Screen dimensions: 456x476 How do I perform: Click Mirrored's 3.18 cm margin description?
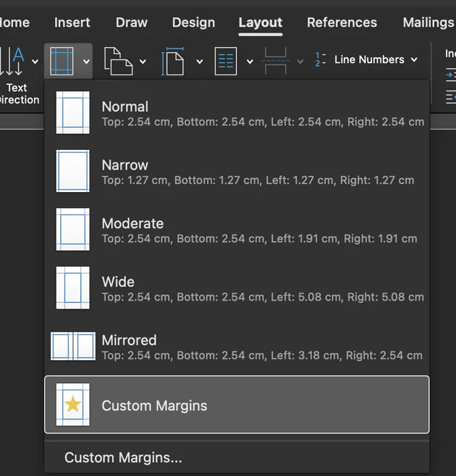coord(262,355)
